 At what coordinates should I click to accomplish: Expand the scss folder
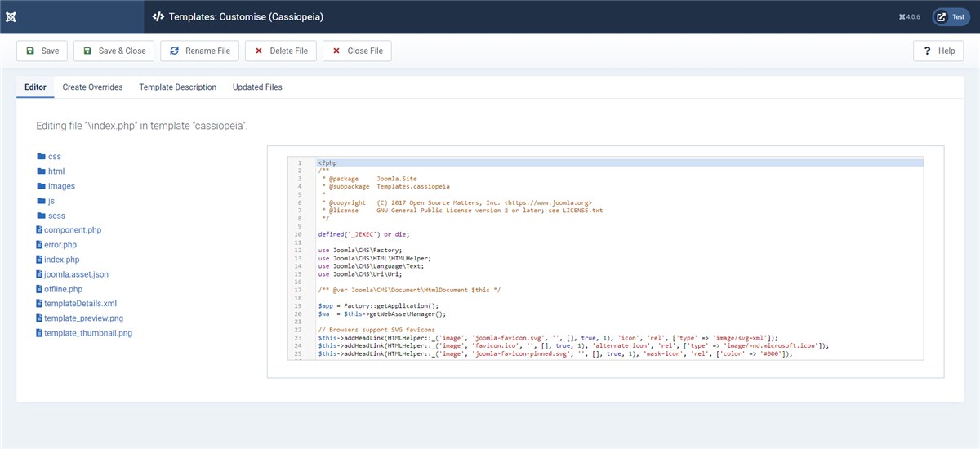tap(56, 216)
